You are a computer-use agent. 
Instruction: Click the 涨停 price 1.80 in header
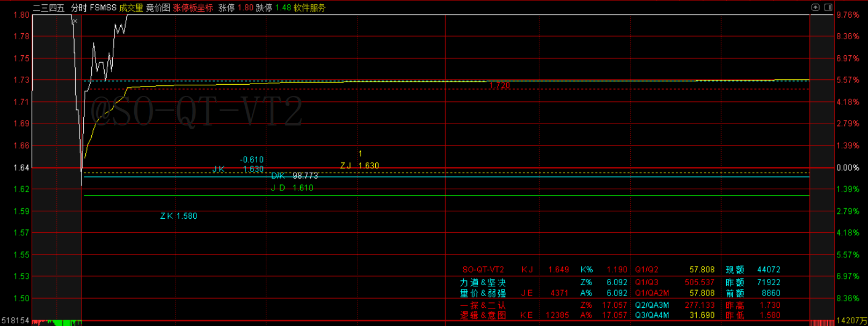245,8
